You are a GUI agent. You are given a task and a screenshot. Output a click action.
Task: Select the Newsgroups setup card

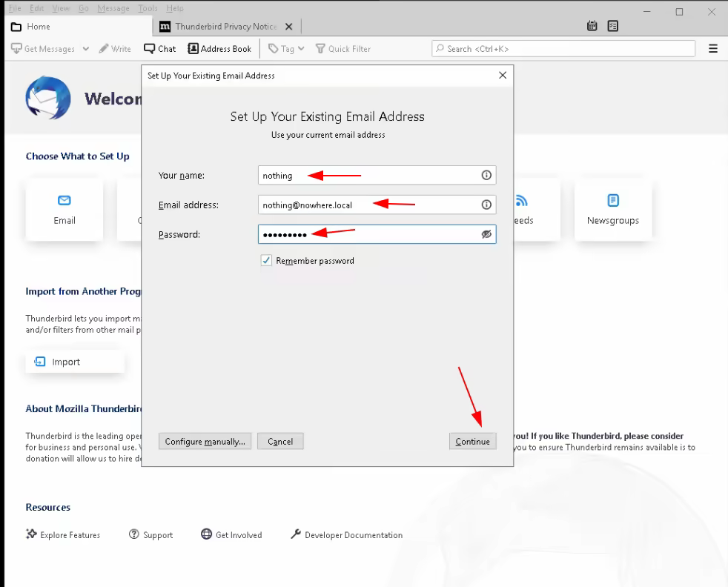point(613,210)
